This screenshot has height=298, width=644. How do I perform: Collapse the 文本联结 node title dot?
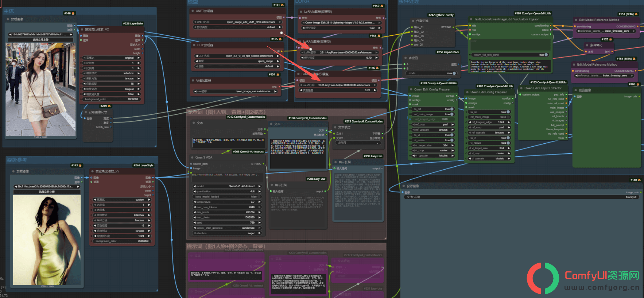pyautogui.click(x=335, y=127)
